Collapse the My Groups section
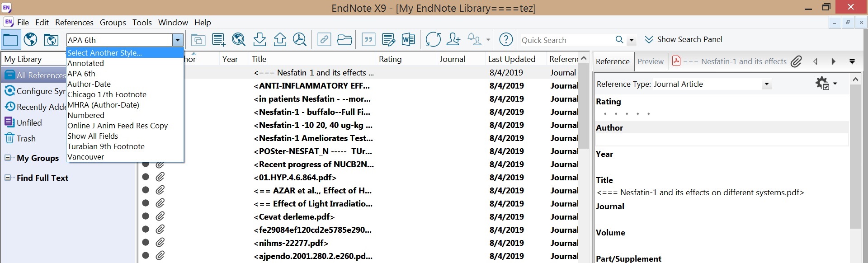 point(8,158)
